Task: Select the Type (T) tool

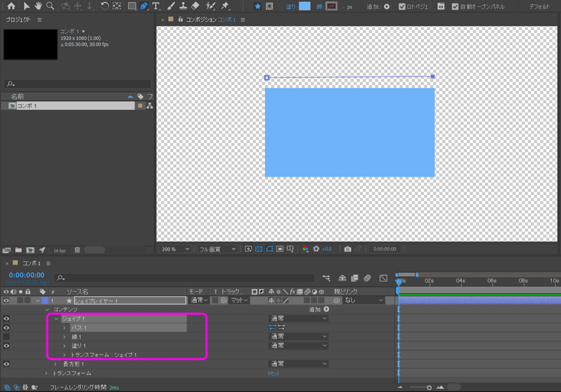Action: pos(156,6)
